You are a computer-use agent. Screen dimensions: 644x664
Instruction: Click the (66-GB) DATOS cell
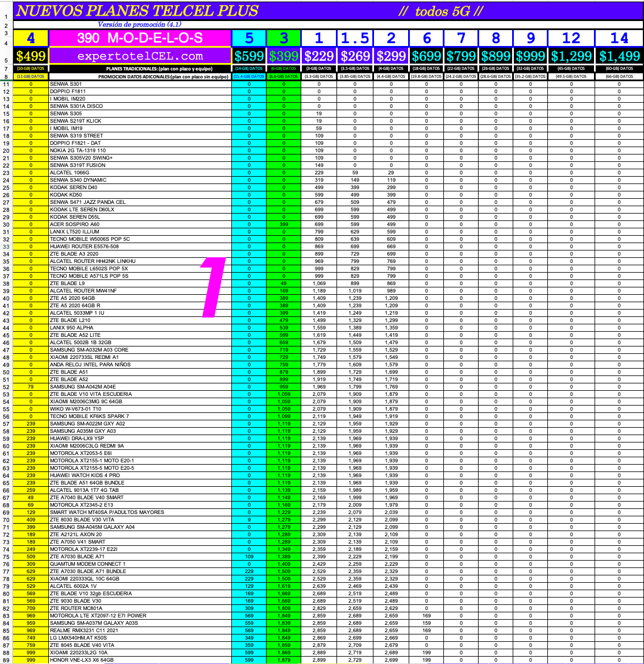(x=619, y=77)
